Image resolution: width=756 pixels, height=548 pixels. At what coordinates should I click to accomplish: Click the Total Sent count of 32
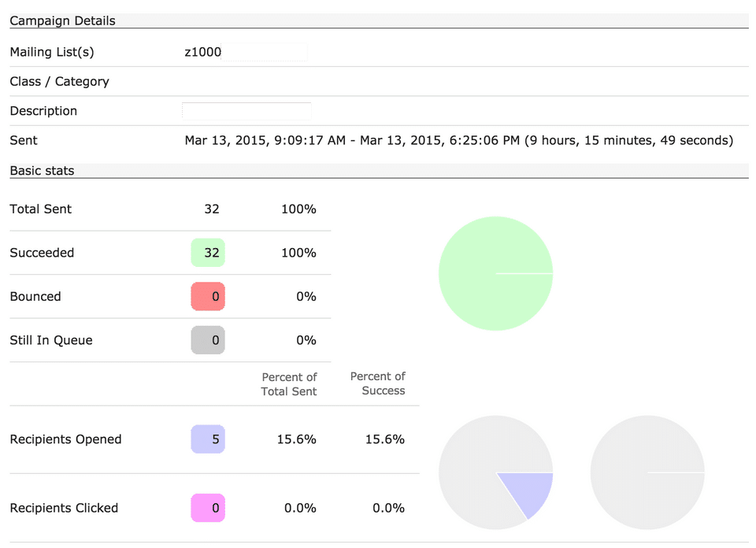(211, 209)
